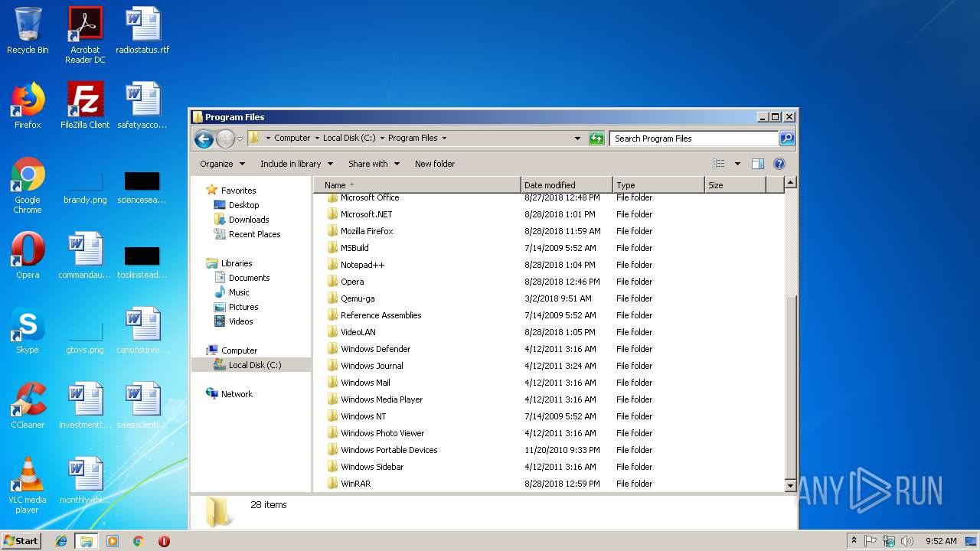Launch Skype desktop shortcut
Viewport: 980px width, 551px height.
(28, 331)
